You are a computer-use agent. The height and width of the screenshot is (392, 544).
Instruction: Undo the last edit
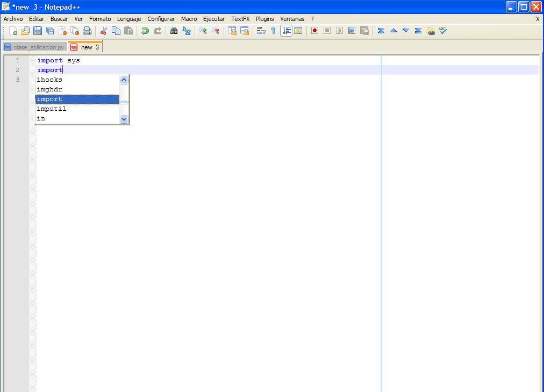145,31
